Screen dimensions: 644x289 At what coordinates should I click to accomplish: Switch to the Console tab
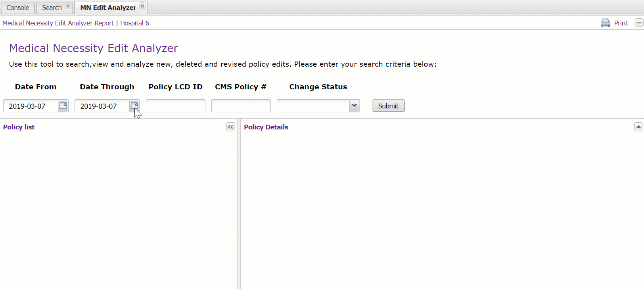pyautogui.click(x=18, y=8)
